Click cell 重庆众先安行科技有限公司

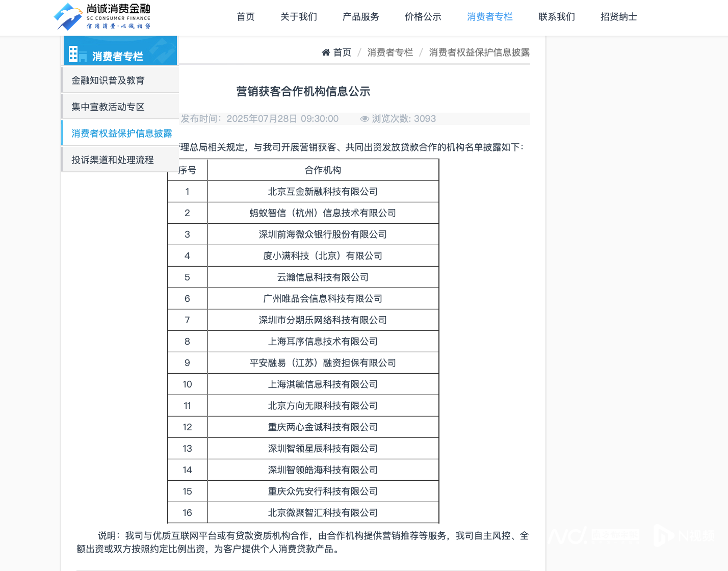[323, 491]
